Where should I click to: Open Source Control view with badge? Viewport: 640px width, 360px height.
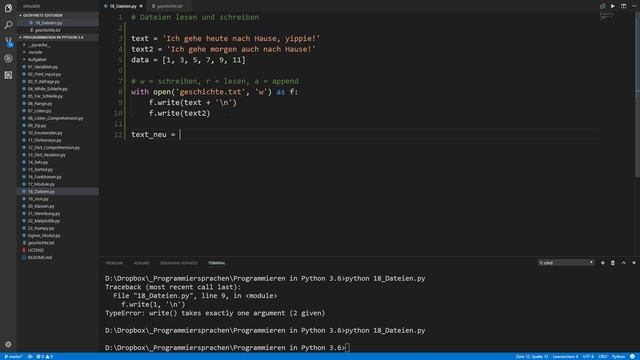(x=8, y=42)
